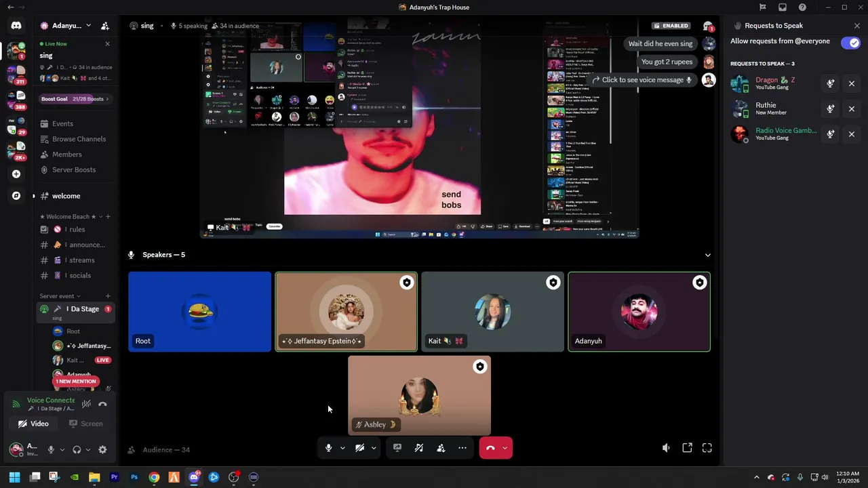
Task: Open Chrome from taskbar
Action: [154, 477]
